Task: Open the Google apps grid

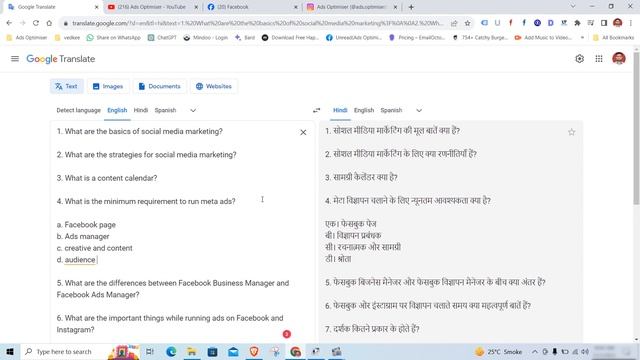Action: pos(599,59)
